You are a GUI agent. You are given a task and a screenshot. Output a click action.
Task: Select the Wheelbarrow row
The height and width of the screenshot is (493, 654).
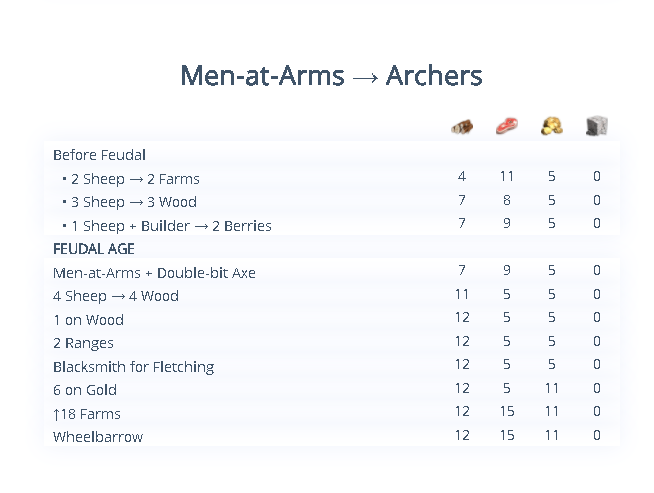98,437
